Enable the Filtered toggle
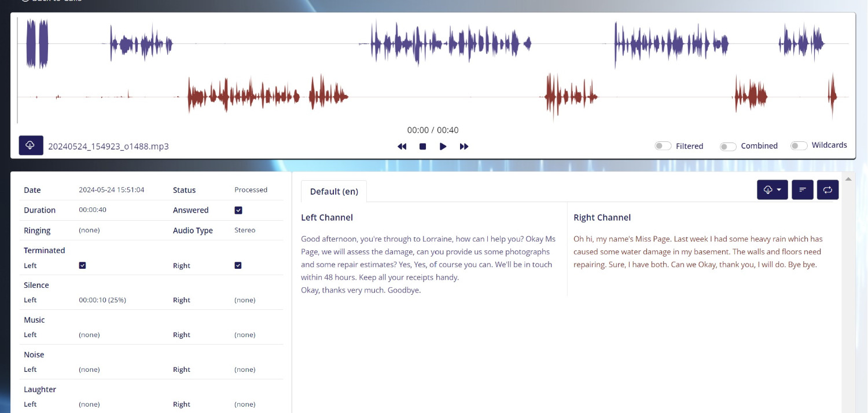This screenshot has height=413, width=868. point(663,146)
